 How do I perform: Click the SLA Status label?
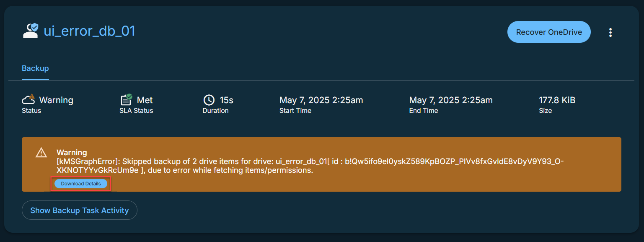[x=137, y=111]
